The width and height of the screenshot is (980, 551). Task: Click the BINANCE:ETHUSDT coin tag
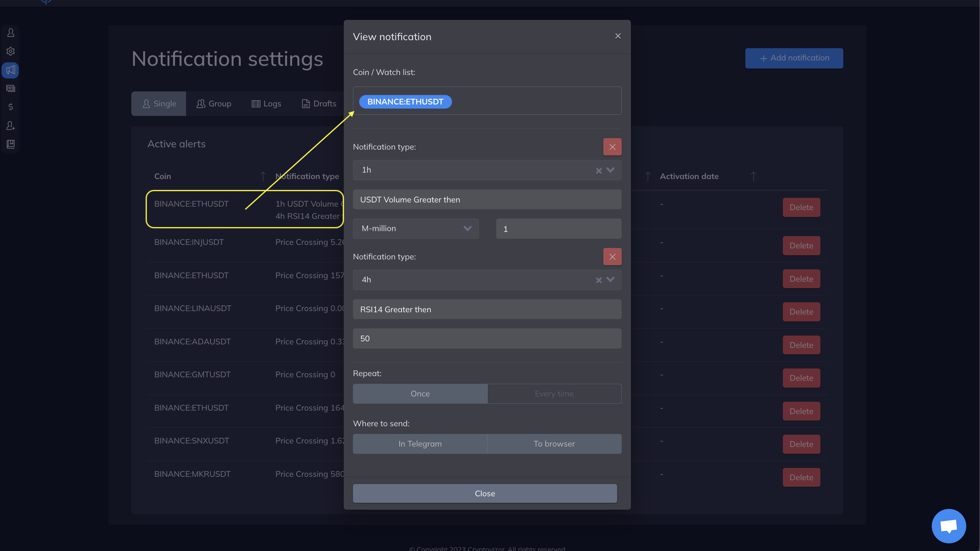pos(405,102)
